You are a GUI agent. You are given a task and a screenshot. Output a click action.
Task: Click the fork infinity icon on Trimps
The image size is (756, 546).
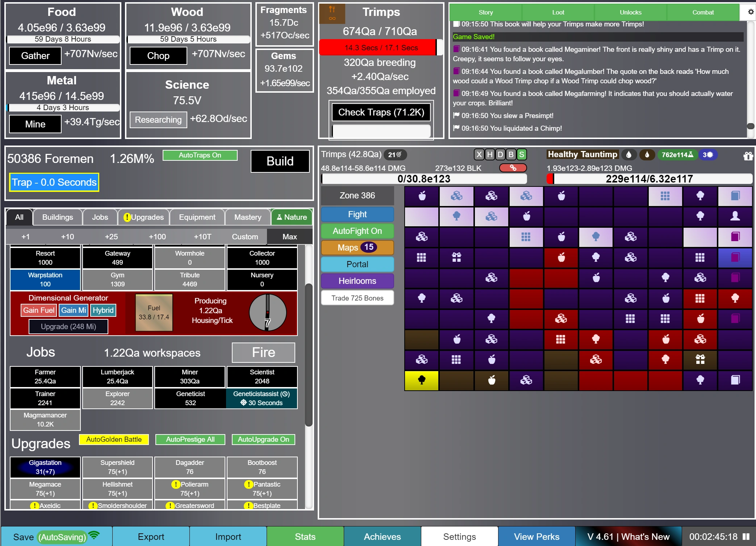click(x=332, y=13)
